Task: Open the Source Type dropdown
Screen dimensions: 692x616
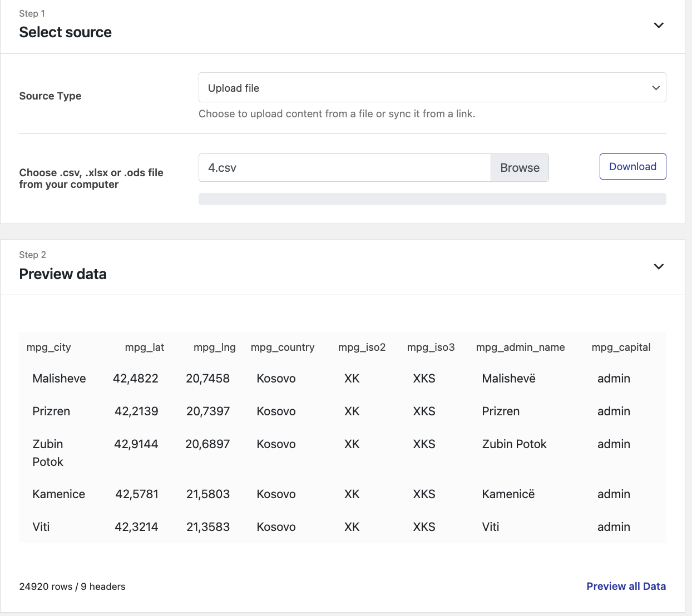Action: [432, 88]
